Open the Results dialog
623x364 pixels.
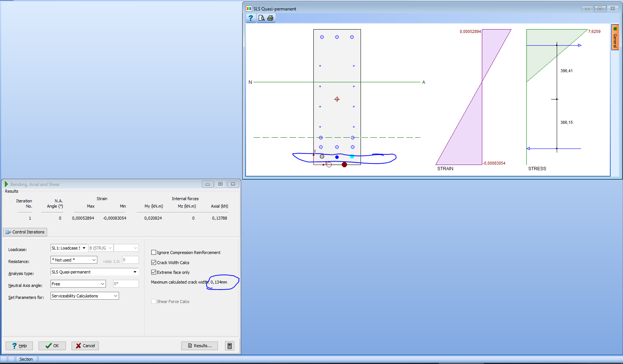tap(199, 345)
